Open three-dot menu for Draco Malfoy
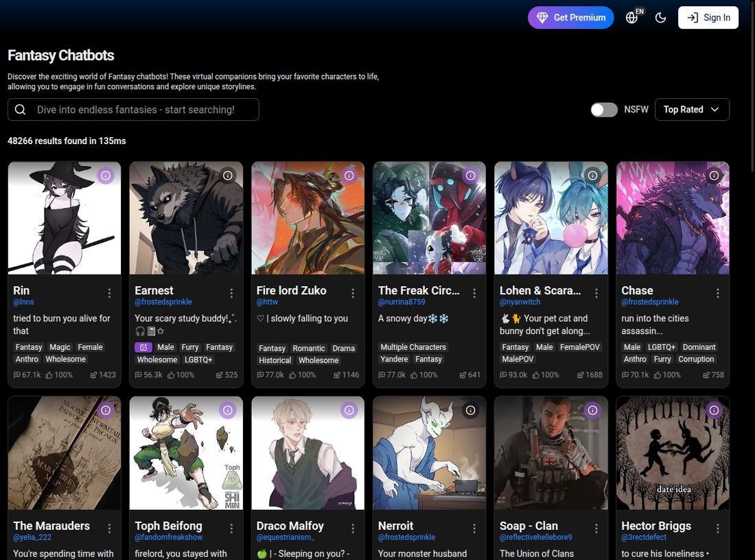The image size is (755, 560). click(x=353, y=528)
